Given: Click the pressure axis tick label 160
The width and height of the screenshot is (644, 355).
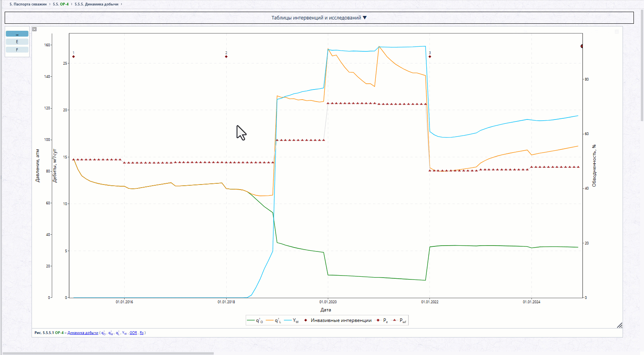Looking at the screenshot, I should pyautogui.click(x=47, y=45).
